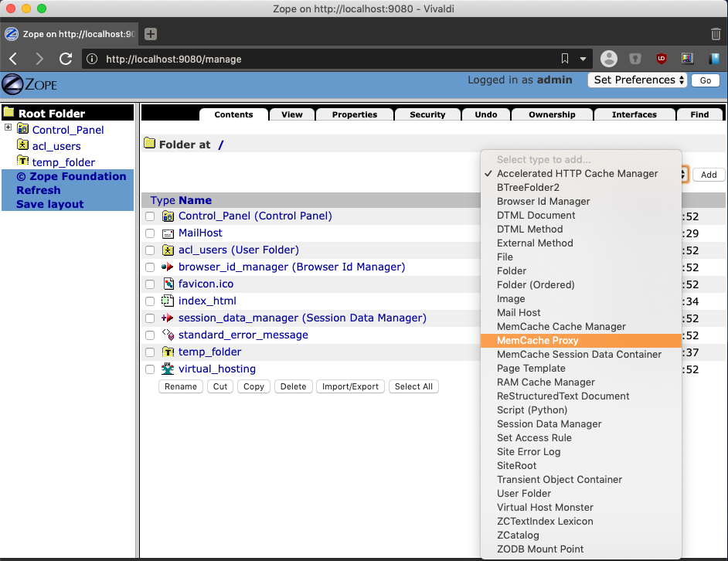Click the Root Folder icon in sidebar

click(x=9, y=112)
